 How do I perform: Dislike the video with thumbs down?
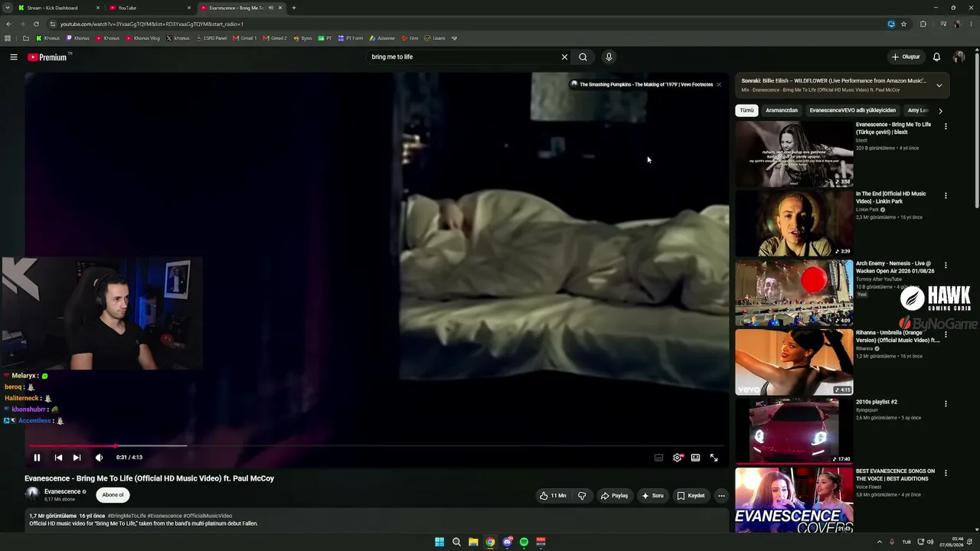(582, 496)
